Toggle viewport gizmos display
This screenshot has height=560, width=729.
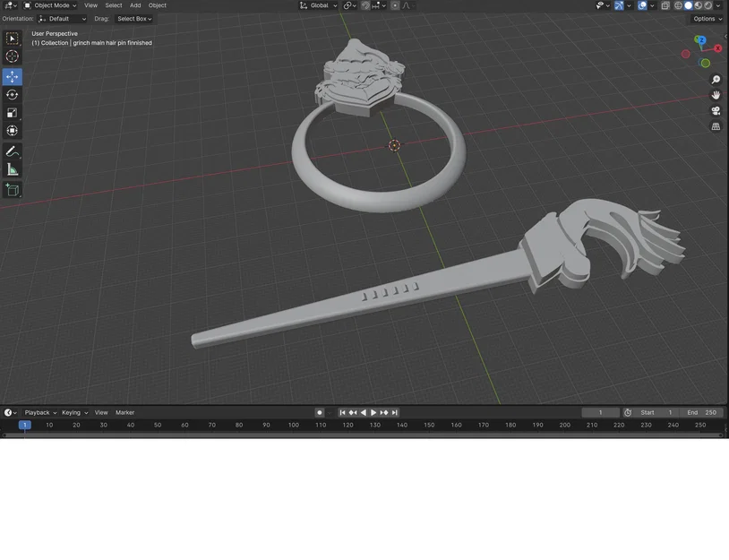[x=619, y=5]
